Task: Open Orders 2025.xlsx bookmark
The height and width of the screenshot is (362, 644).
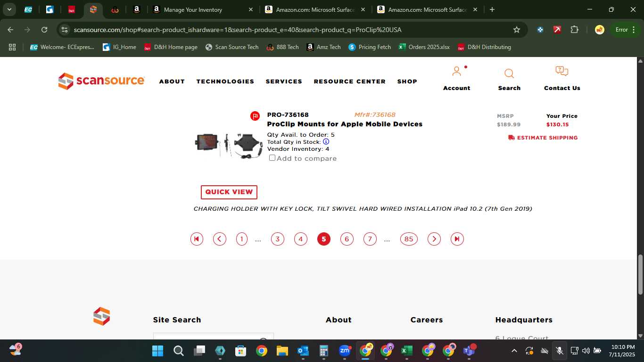Action: pos(424,47)
